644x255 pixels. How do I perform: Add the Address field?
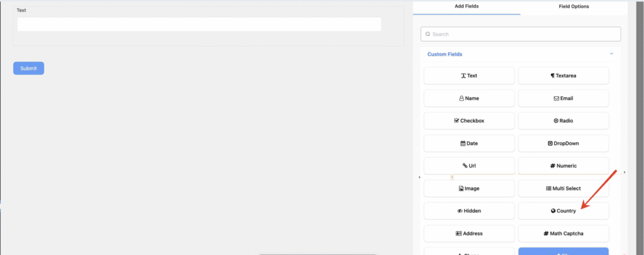469,234
